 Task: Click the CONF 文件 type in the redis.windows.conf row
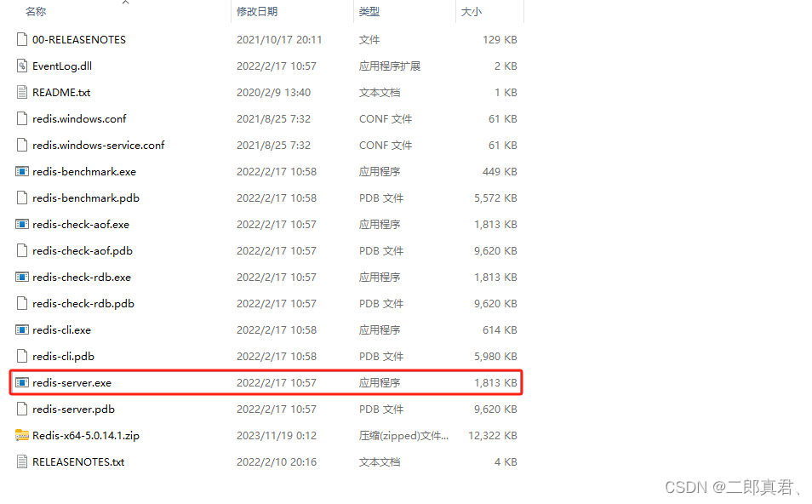pos(386,118)
